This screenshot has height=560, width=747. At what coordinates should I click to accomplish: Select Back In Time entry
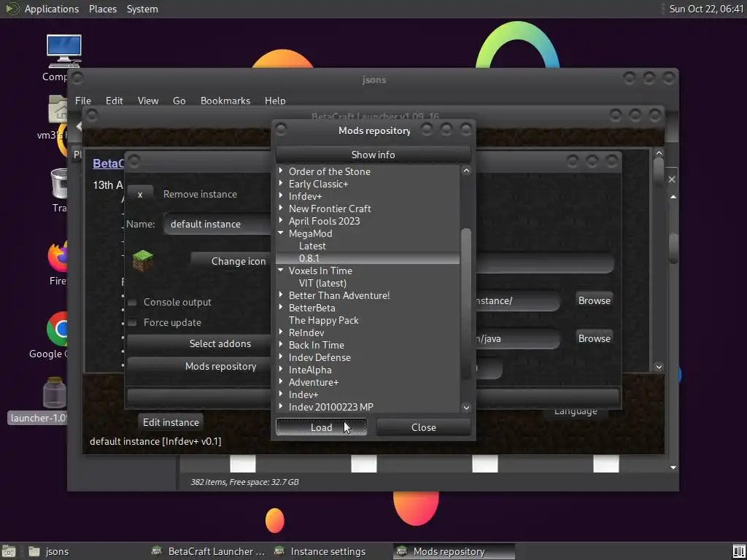click(317, 345)
